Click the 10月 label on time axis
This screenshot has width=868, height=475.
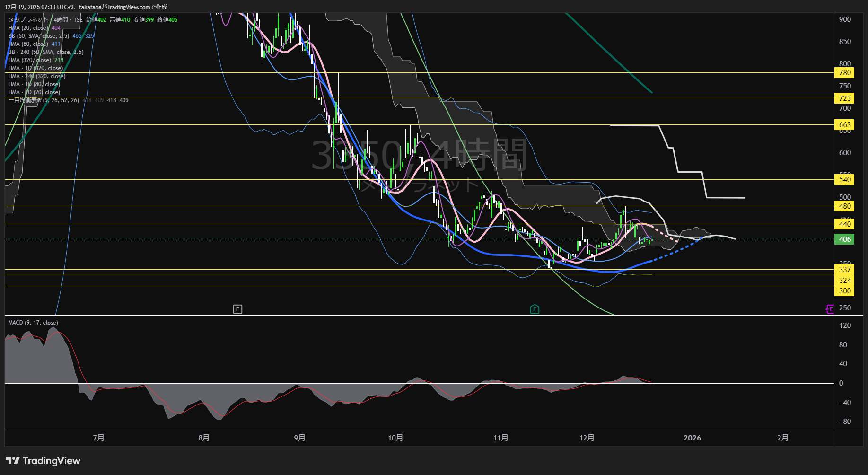[395, 438]
